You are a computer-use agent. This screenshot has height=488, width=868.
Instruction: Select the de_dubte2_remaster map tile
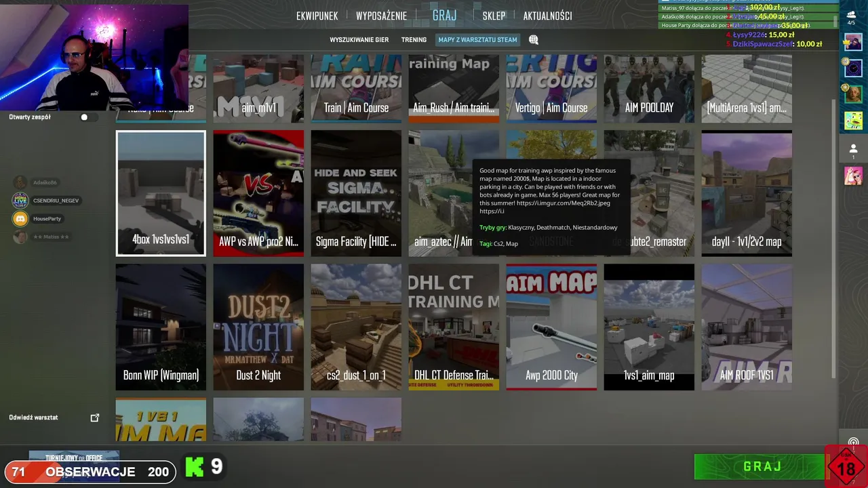tap(649, 193)
